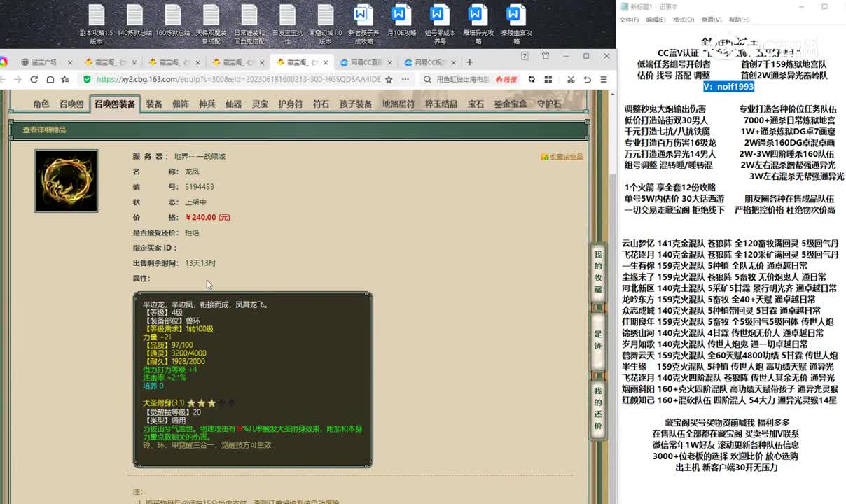
Task: Open Notepad 帮助(H) menu
Action: pyautogui.click(x=739, y=20)
